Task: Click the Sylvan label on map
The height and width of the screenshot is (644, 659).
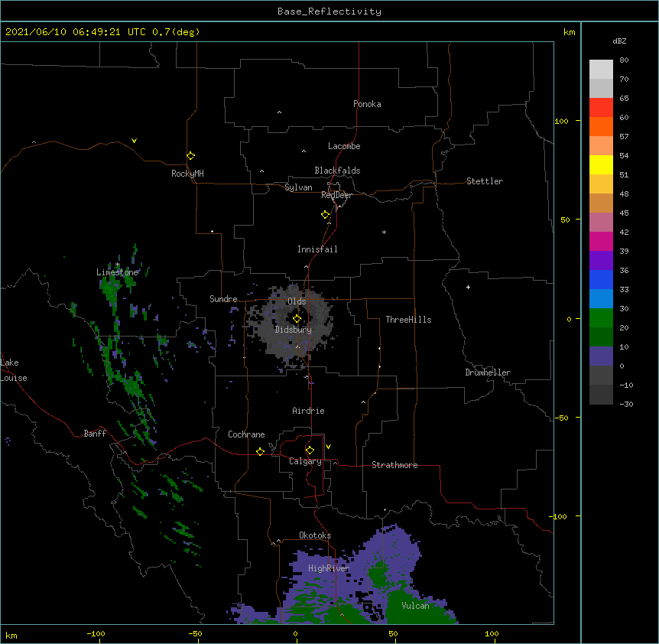Action: coord(298,187)
